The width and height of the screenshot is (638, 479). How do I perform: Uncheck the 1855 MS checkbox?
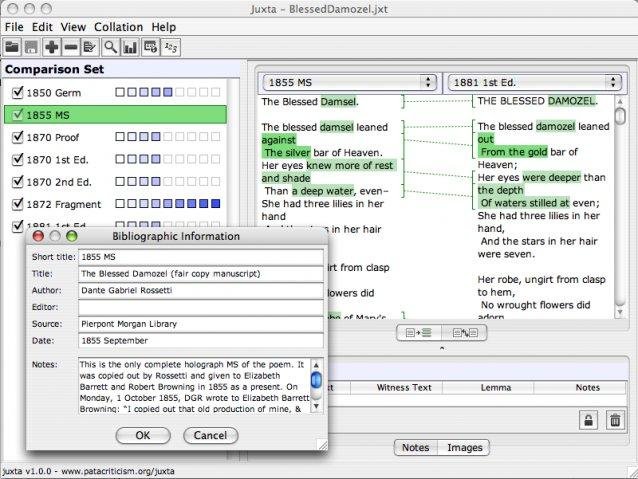tap(17, 115)
